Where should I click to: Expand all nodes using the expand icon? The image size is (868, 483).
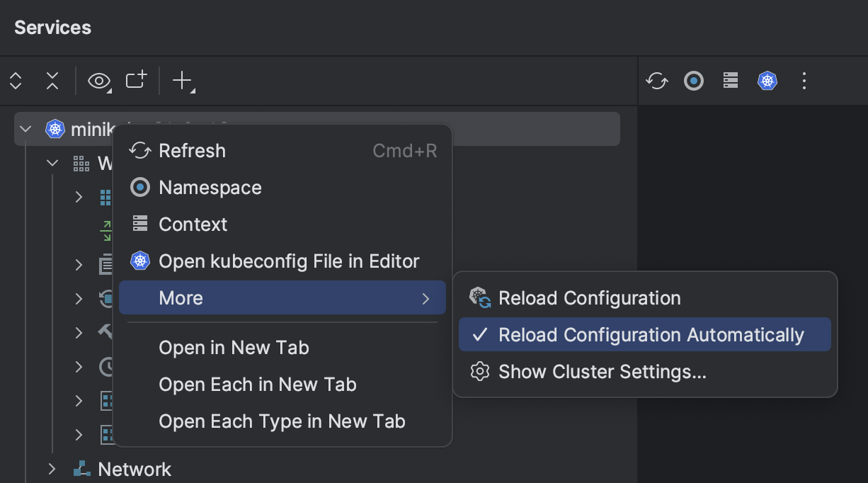click(15, 81)
